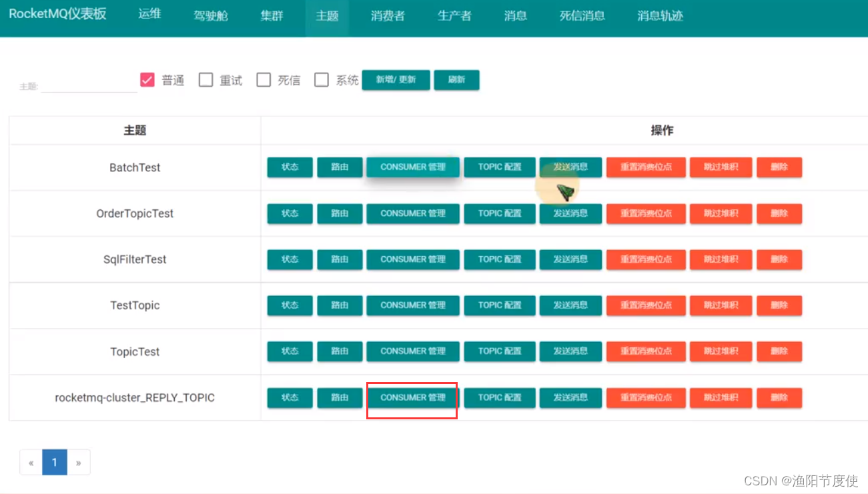Click 发送消息 for TopicTest
This screenshot has height=494, width=868.
pos(570,351)
